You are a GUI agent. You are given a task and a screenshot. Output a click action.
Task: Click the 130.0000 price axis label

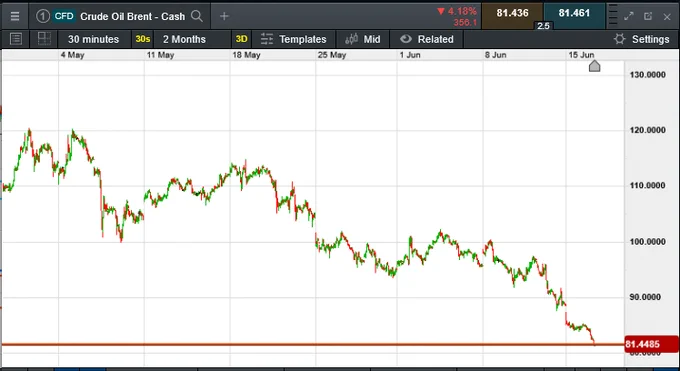647,75
